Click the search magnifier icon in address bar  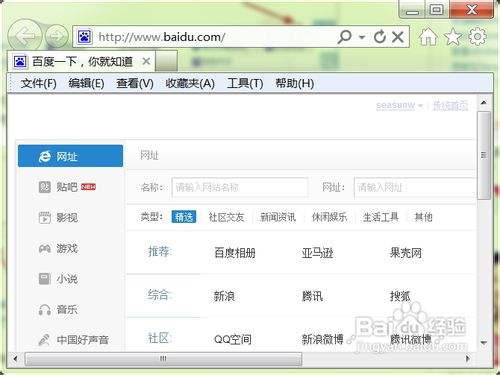pos(344,37)
